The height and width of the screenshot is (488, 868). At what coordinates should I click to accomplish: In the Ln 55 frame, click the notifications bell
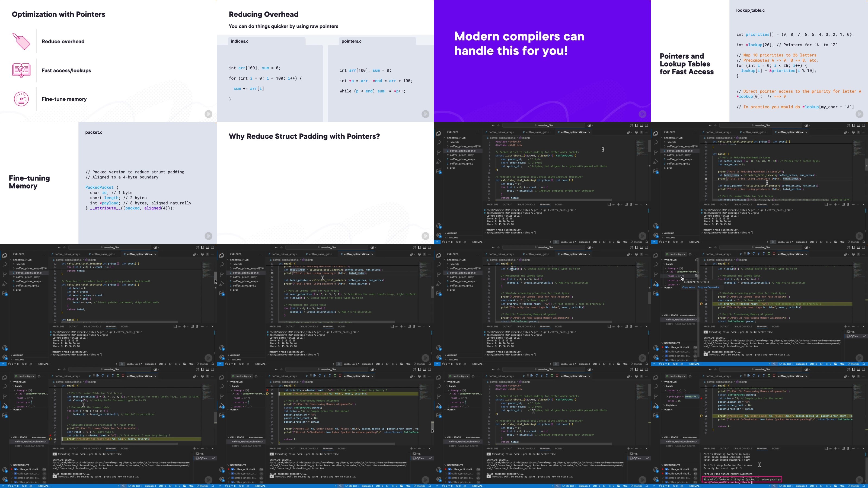point(864,364)
